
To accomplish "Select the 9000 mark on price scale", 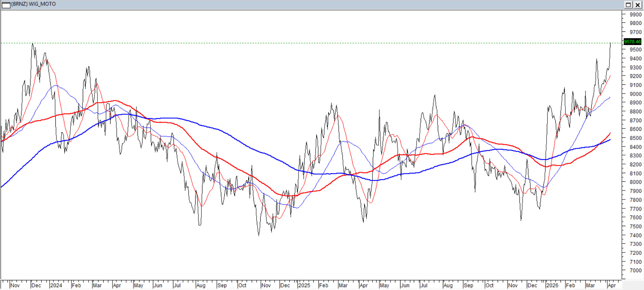I will 635,94.
